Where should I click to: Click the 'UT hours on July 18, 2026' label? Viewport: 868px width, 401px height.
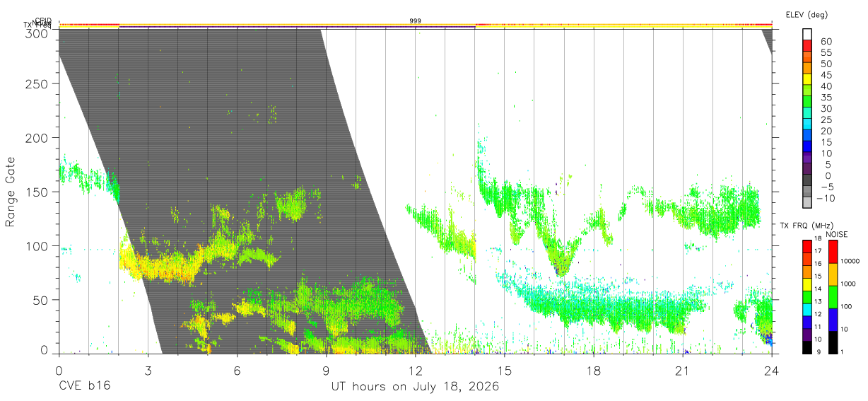415,387
